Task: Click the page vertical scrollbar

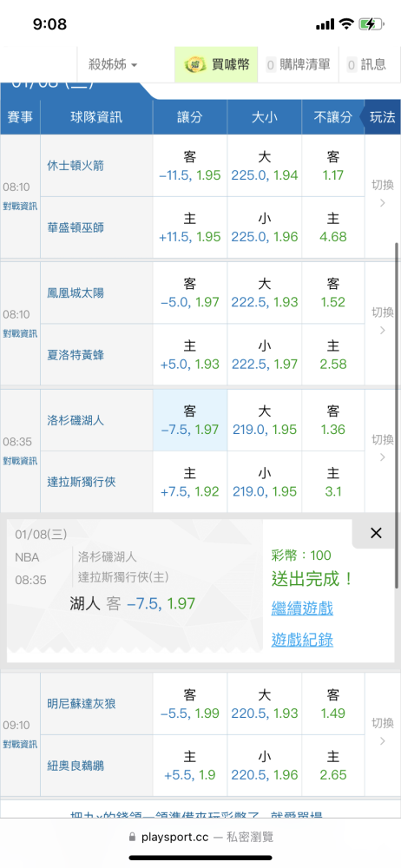Action: pyautogui.click(x=397, y=415)
